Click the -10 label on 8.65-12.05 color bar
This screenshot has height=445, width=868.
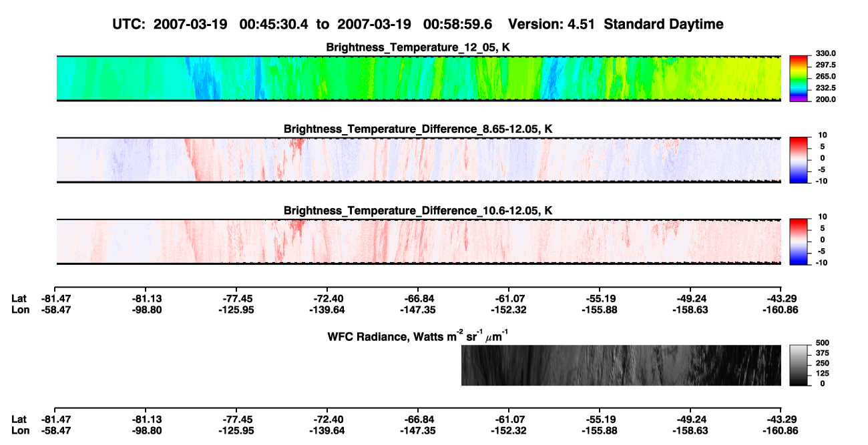pos(823,181)
